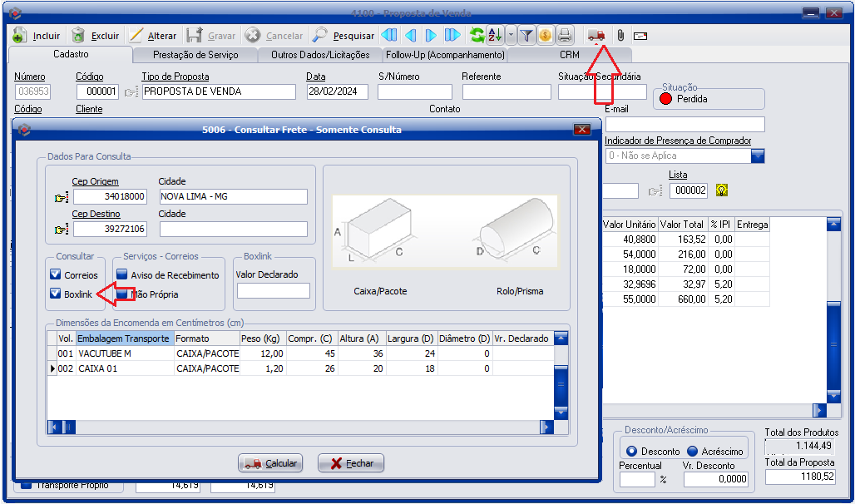Uncheck the Correios checkbox

(56, 275)
